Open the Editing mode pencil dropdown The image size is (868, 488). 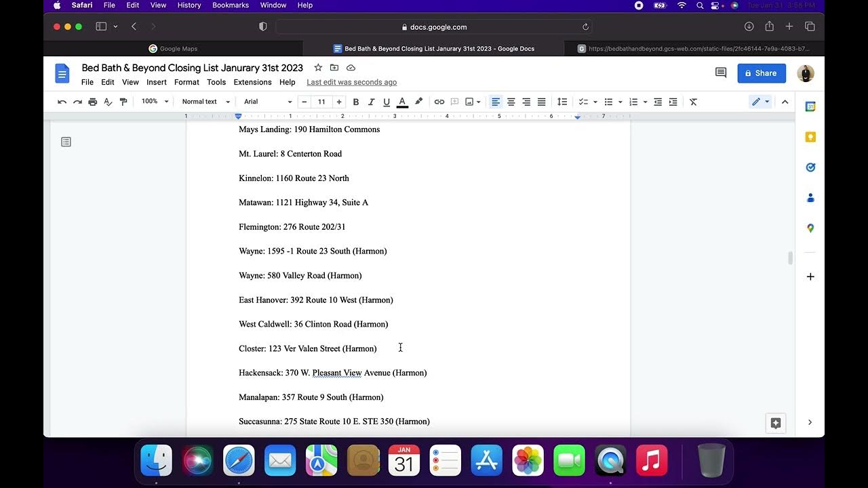(x=760, y=102)
